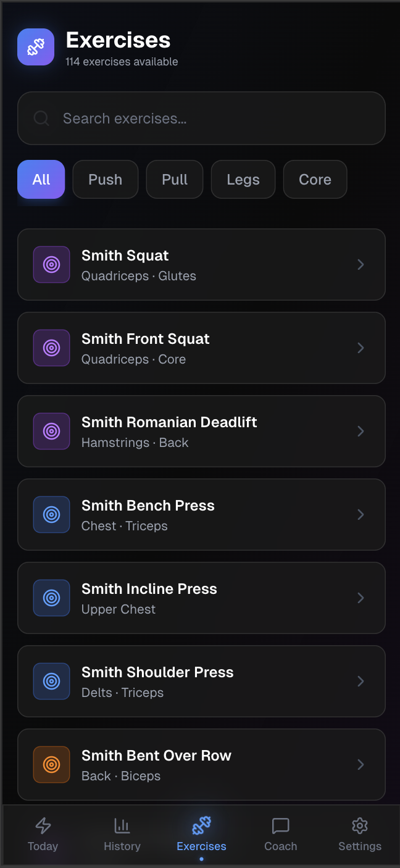Click the dumbbell app logo icon
This screenshot has width=400, height=868.
(x=36, y=47)
